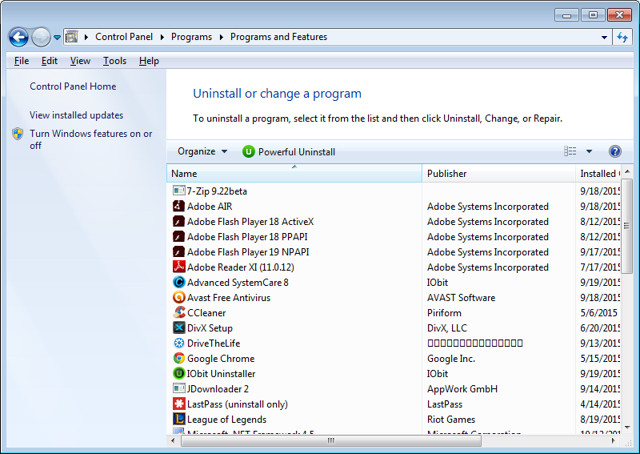Click the shield icon beside Windows features
The height and width of the screenshot is (454, 640).
18,134
